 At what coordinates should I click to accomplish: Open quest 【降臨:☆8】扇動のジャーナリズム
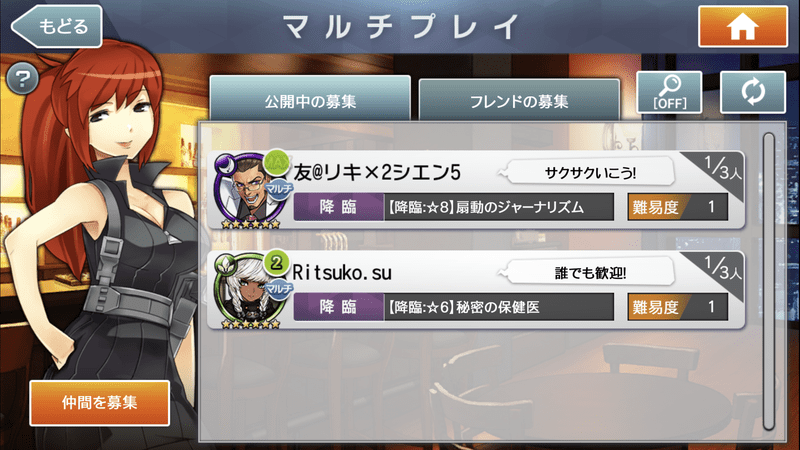[454, 207]
